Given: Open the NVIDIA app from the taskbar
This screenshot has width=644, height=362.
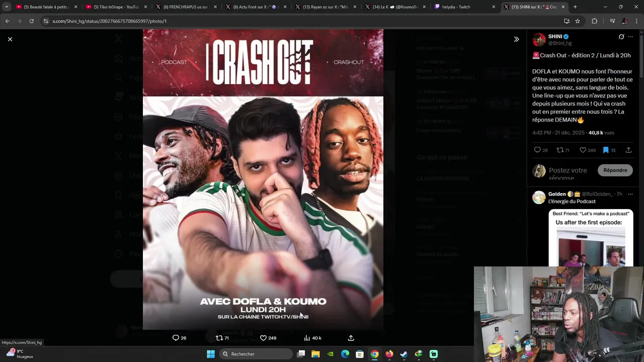Looking at the screenshot, I should 330,354.
